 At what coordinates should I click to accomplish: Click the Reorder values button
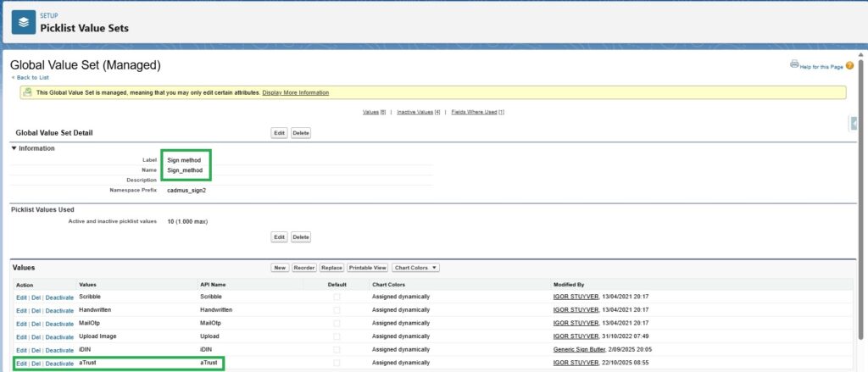[303, 268]
